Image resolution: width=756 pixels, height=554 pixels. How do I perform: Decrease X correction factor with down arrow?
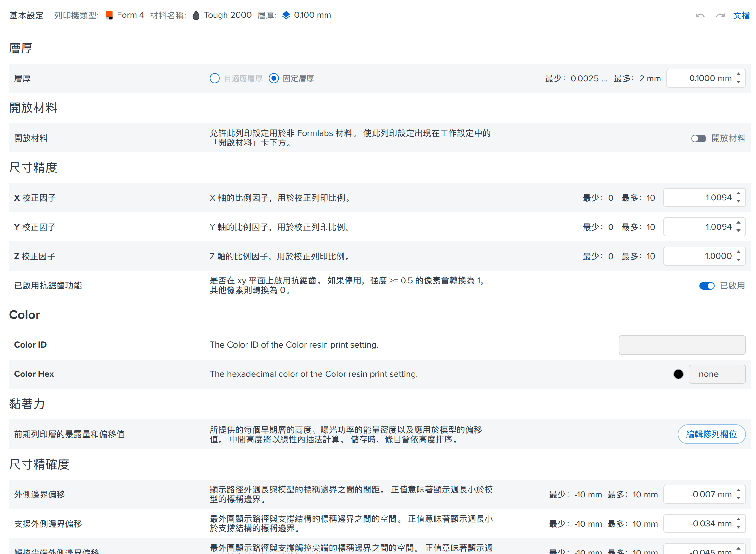pos(739,201)
